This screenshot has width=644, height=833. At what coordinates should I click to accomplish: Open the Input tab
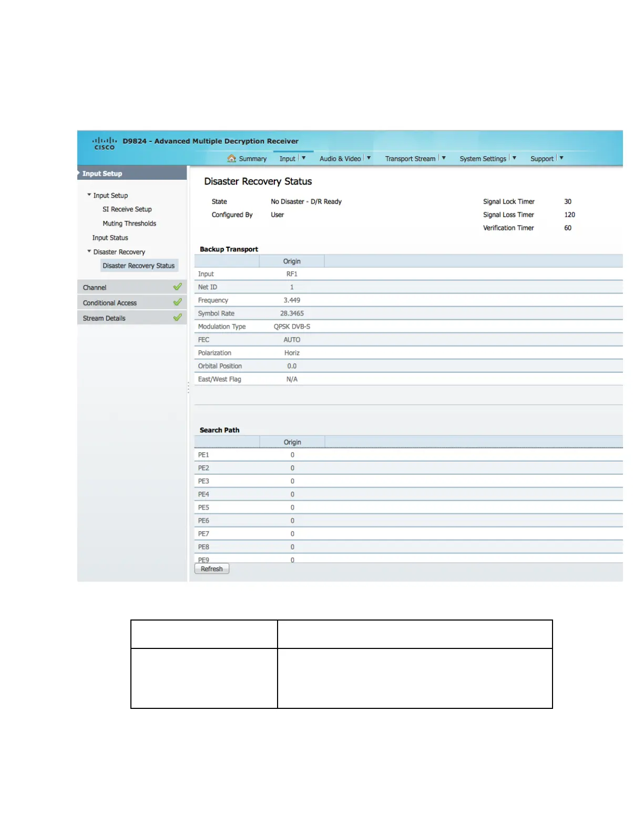coord(287,159)
